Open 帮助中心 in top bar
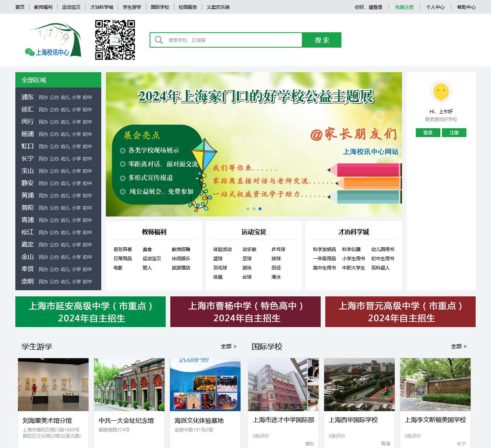 [466, 7]
